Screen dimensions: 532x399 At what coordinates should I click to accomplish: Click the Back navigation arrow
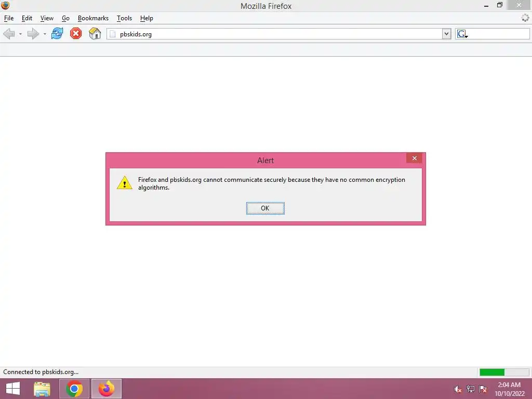pyautogui.click(x=9, y=34)
